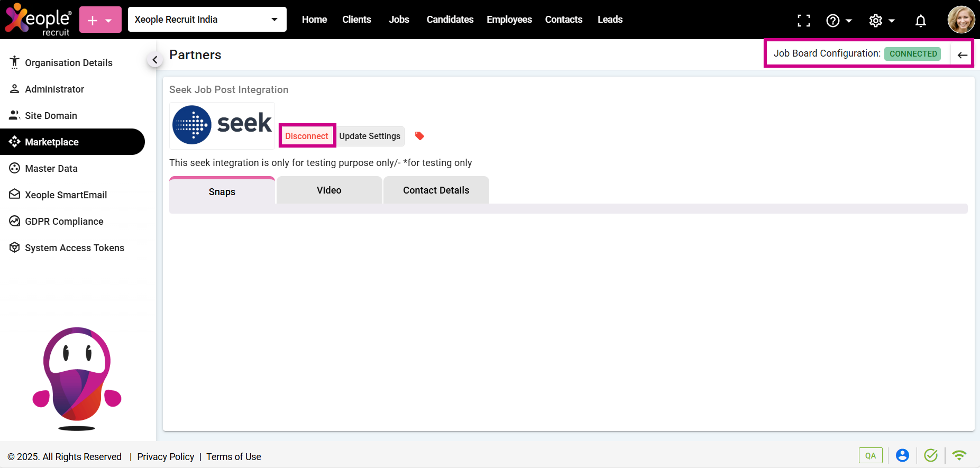Click the back arrow next to CONNECTED
Screen dimensions: 980x468
962,55
